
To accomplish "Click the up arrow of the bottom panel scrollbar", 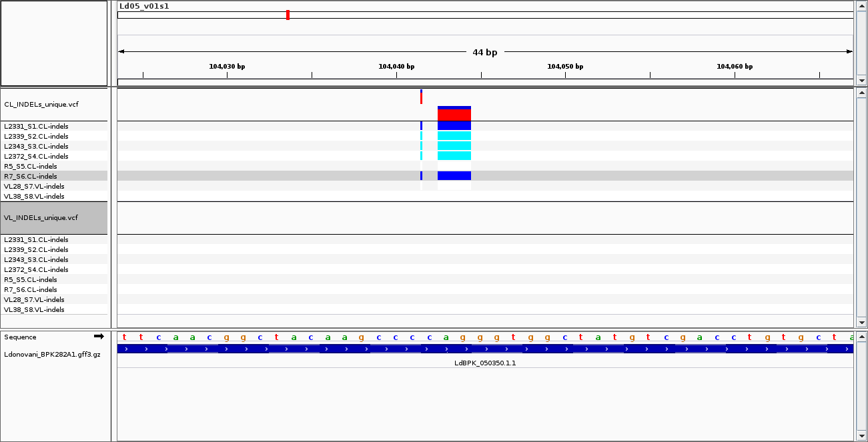I will pyautogui.click(x=861, y=336).
